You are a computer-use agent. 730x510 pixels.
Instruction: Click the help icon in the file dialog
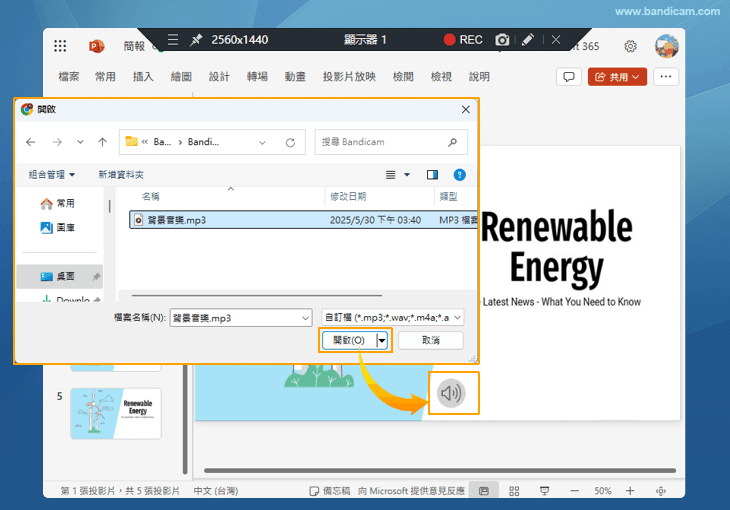point(460,174)
